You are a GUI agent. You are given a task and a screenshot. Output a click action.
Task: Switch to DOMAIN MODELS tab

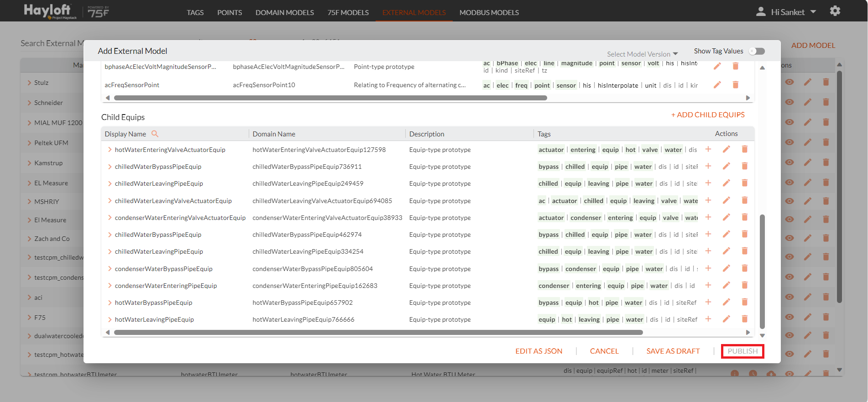pyautogui.click(x=285, y=12)
